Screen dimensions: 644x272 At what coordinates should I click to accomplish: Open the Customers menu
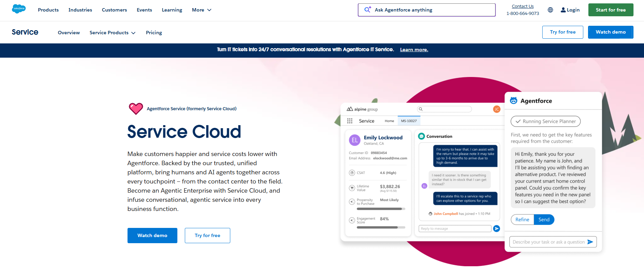point(115,10)
